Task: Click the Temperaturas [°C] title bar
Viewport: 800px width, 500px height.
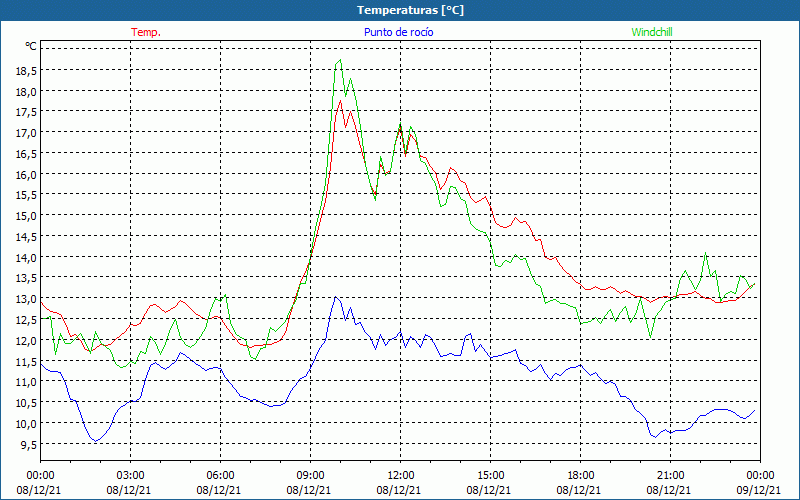Action: (400, 10)
